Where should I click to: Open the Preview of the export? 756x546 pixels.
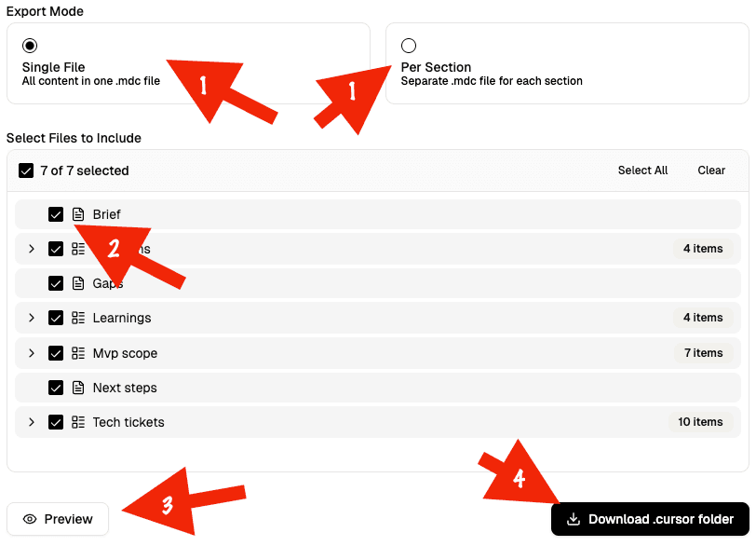tap(57, 518)
